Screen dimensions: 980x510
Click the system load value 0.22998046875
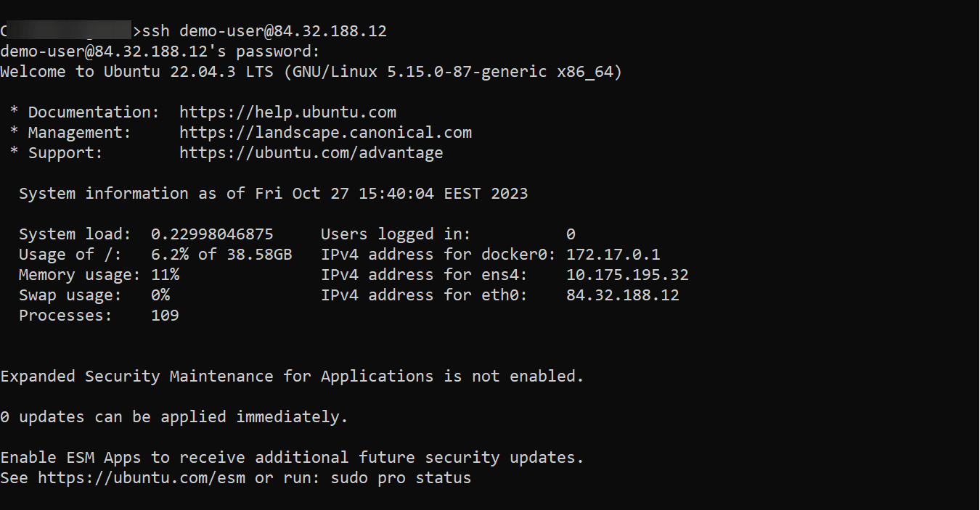click(212, 234)
